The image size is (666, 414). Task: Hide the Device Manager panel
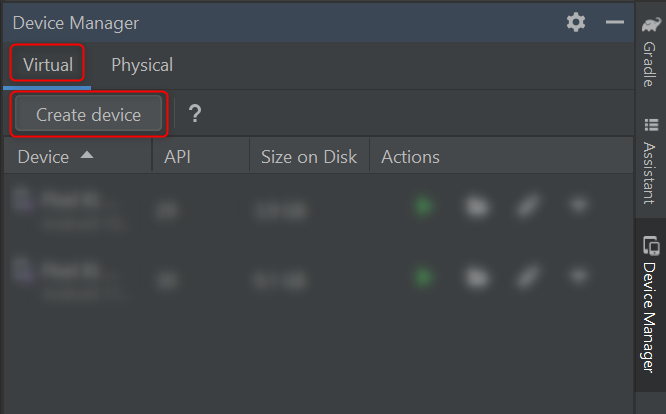tap(615, 22)
